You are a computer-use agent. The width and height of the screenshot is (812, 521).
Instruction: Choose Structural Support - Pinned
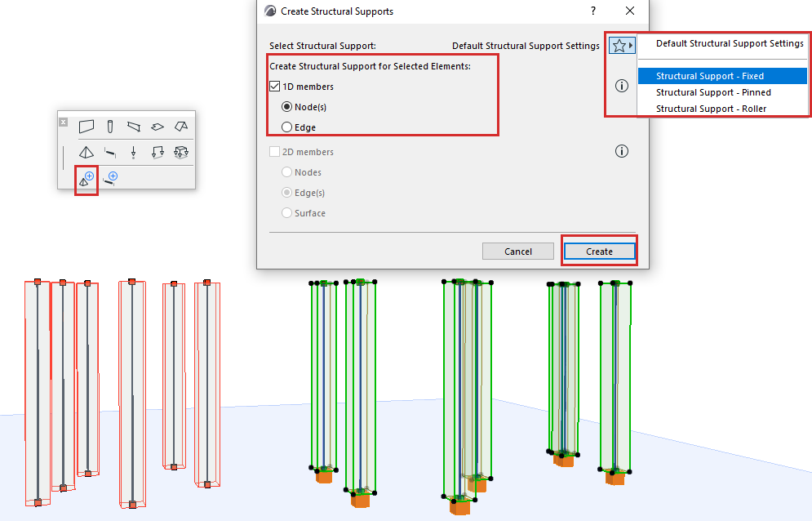tap(722, 92)
